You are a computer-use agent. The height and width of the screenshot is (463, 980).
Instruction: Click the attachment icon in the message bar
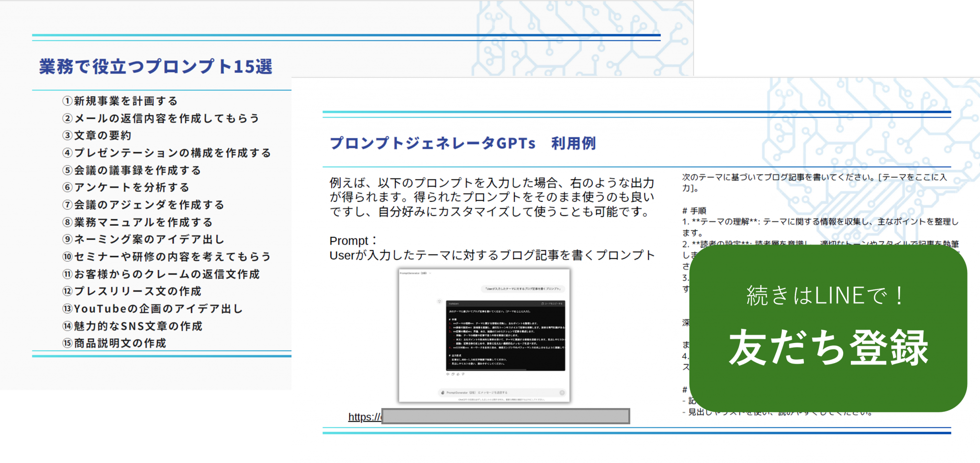click(442, 393)
